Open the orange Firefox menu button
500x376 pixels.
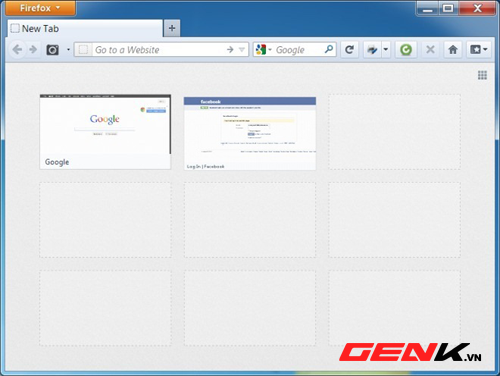[40, 8]
